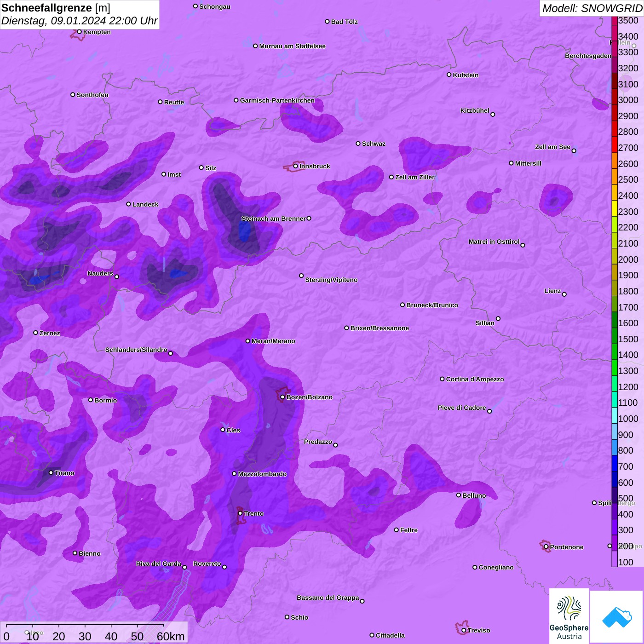The width and height of the screenshot is (644, 644).
Task: Click the "Modell: SNOWGRID" label
Action: pos(592,8)
